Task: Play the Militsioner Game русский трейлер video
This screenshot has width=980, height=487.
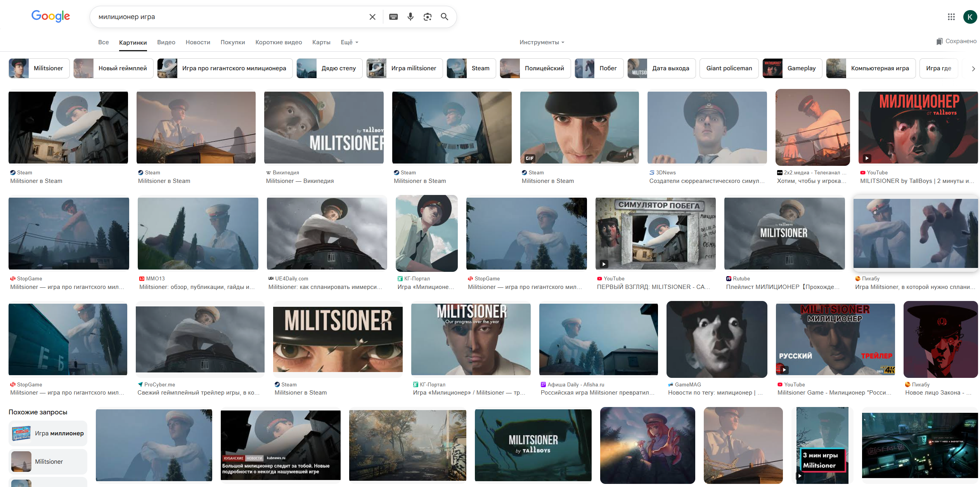Action: 835,339
